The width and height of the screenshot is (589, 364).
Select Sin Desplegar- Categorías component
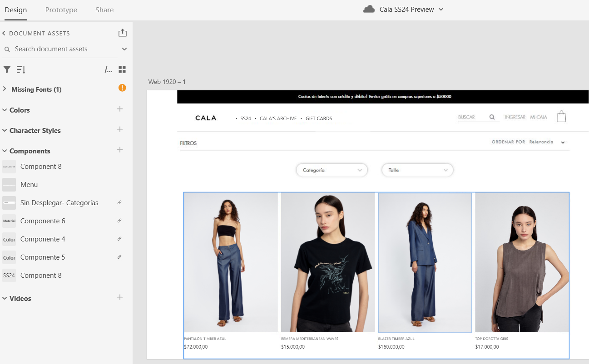pos(59,203)
